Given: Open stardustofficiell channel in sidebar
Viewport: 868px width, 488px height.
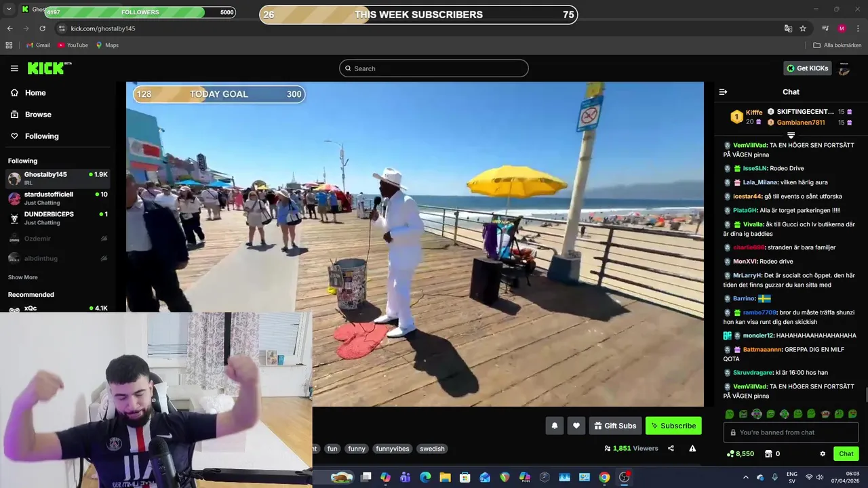Looking at the screenshot, I should pos(58,198).
